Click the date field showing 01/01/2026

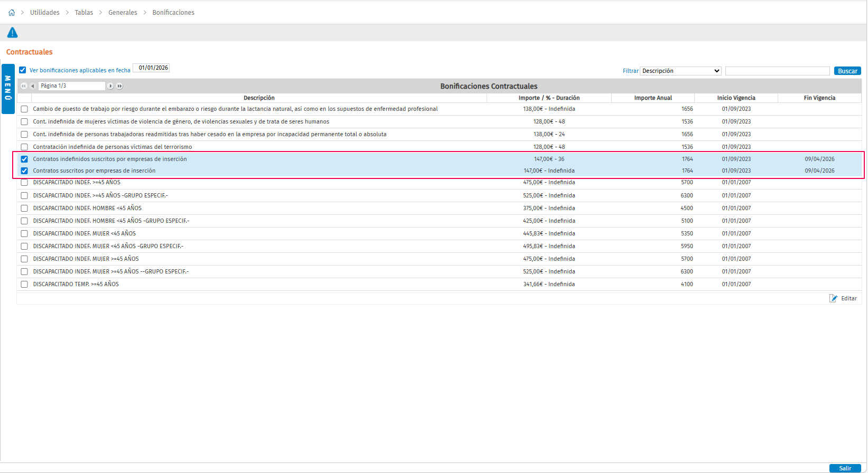pos(151,68)
